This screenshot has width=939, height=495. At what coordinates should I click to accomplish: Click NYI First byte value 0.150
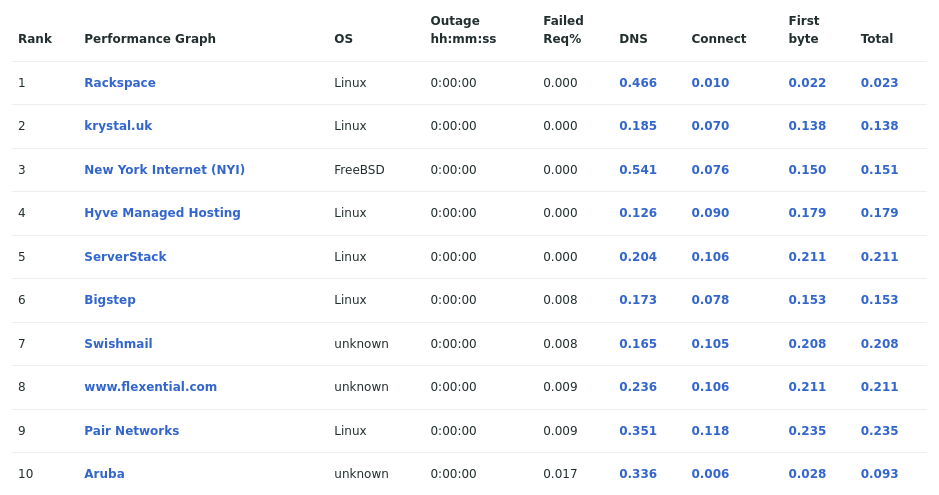pyautogui.click(x=807, y=169)
